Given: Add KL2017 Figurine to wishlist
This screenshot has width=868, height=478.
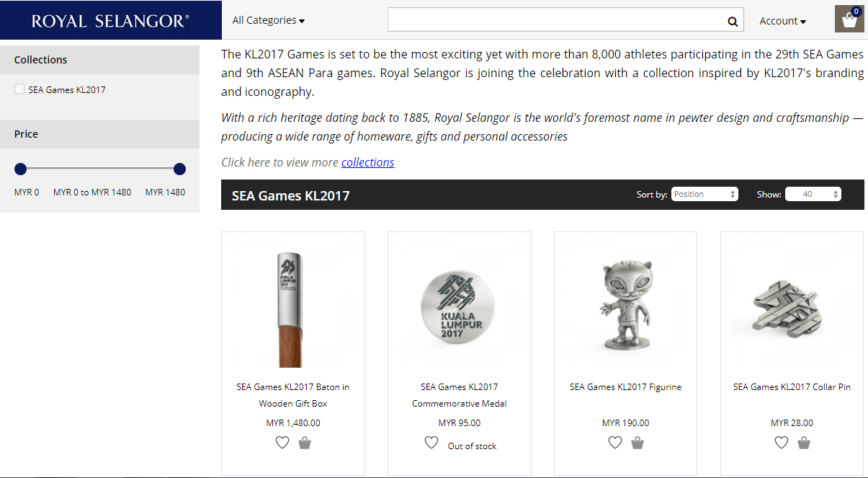Looking at the screenshot, I should 615,443.
